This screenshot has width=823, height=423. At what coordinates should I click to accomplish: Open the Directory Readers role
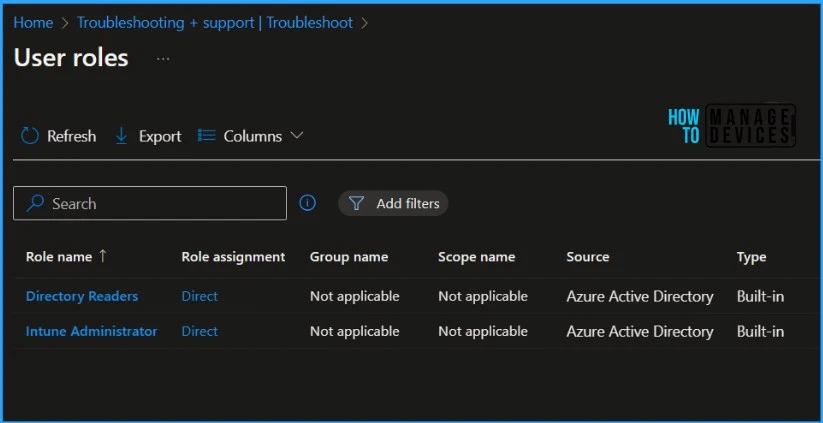(82, 296)
